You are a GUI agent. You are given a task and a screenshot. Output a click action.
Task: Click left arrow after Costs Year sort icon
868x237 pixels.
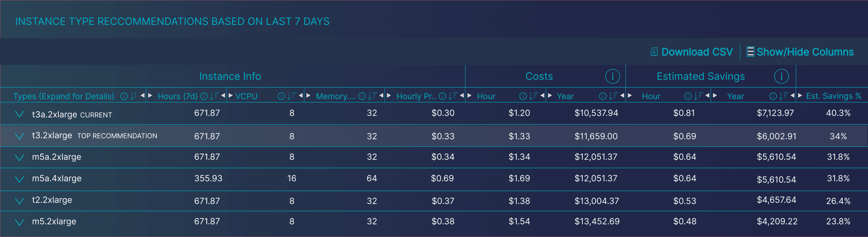(x=622, y=95)
